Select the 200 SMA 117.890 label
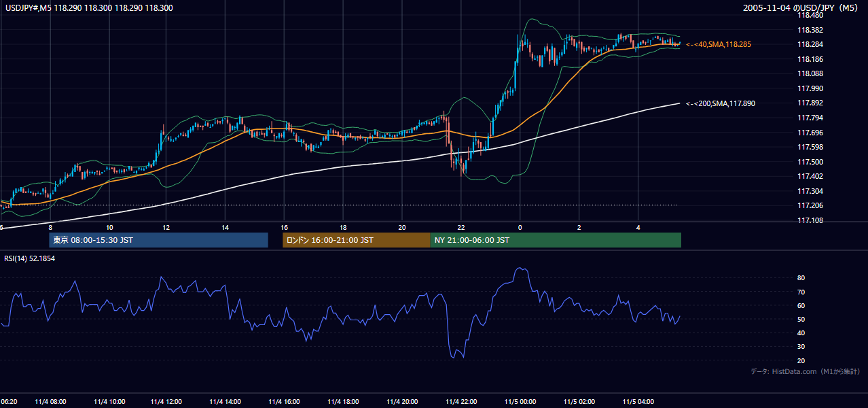 click(721, 103)
